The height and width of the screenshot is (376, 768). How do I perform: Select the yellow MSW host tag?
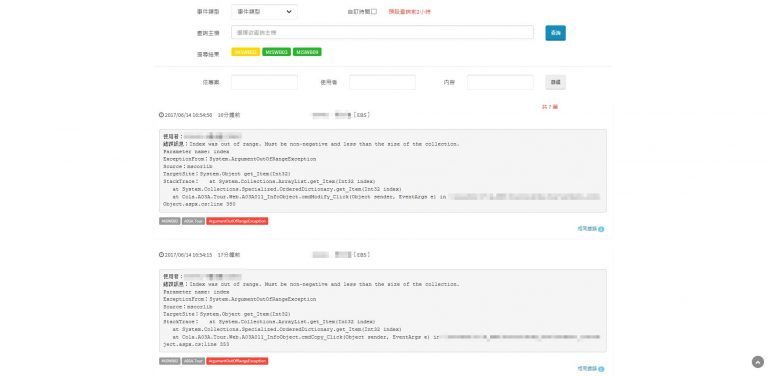[245, 52]
